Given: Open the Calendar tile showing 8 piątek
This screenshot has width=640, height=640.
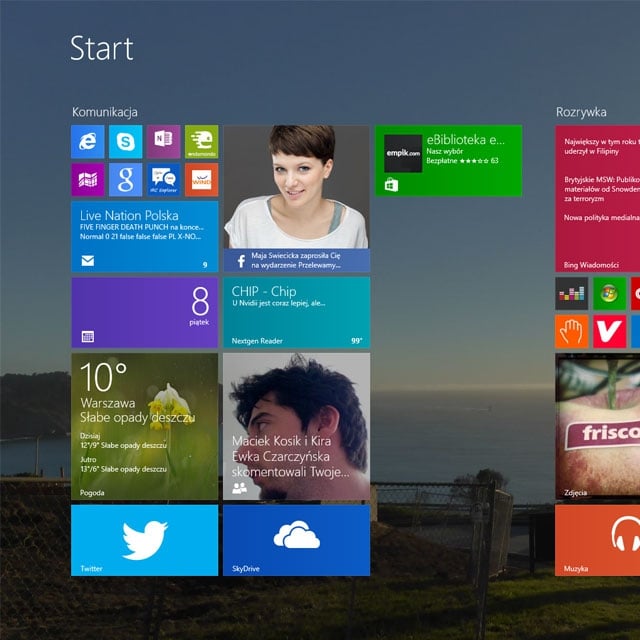Looking at the screenshot, I should [145, 313].
